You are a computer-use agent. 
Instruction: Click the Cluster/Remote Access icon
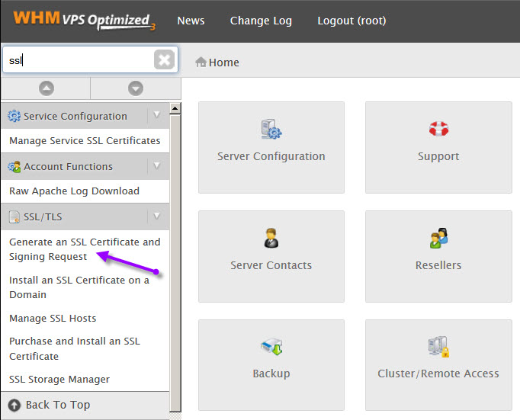click(x=438, y=347)
